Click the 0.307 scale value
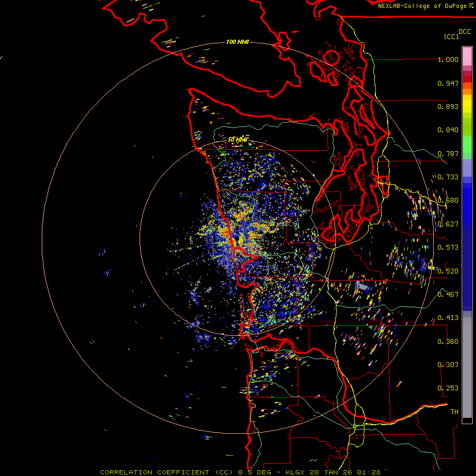Image resolution: width=476 pixels, height=476 pixels. 448,365
